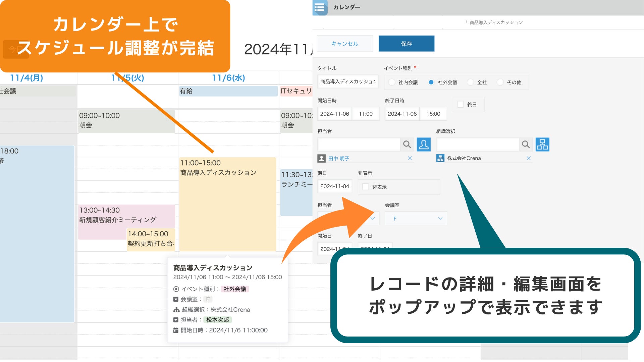Click the Calendar app list icon

coord(320,8)
